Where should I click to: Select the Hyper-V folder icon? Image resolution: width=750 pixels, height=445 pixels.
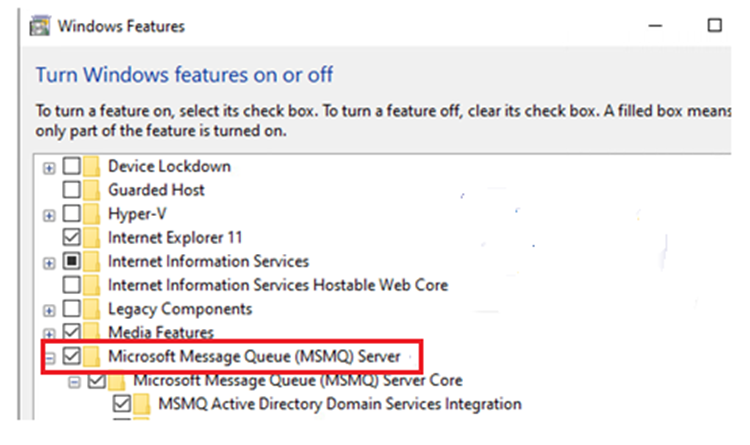tap(92, 214)
